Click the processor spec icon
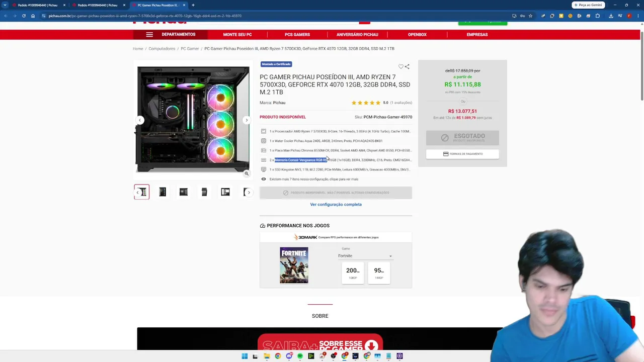This screenshot has width=644, height=362. (263, 131)
